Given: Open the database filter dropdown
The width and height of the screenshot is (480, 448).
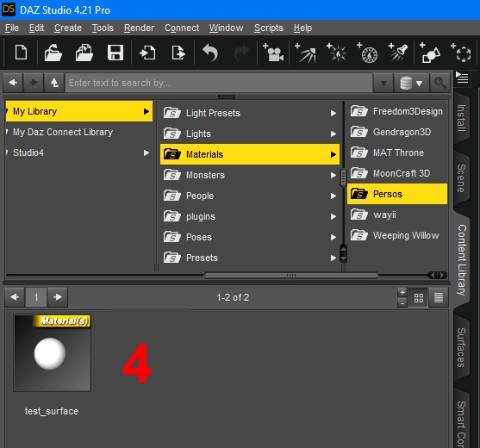Looking at the screenshot, I should click(x=411, y=83).
